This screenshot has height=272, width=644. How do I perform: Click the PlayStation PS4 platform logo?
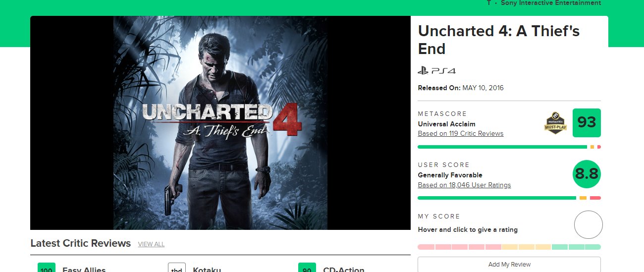tap(436, 71)
